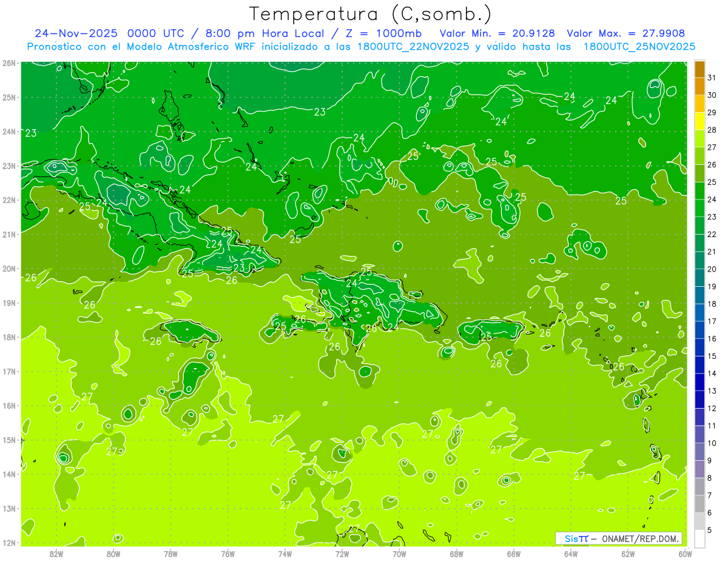Click the valid-until time "1800UTC_25NOV2025"
728x562 pixels.
pyautogui.click(x=639, y=46)
